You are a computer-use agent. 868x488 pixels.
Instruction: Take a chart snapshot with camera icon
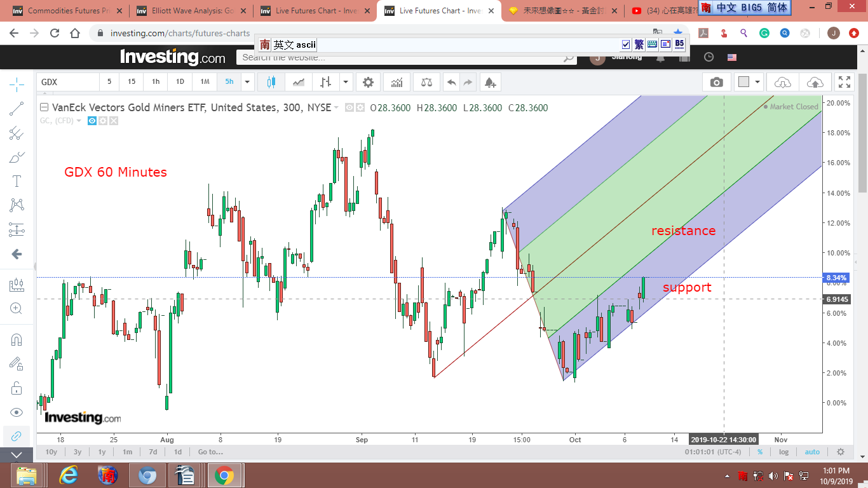pos(716,82)
